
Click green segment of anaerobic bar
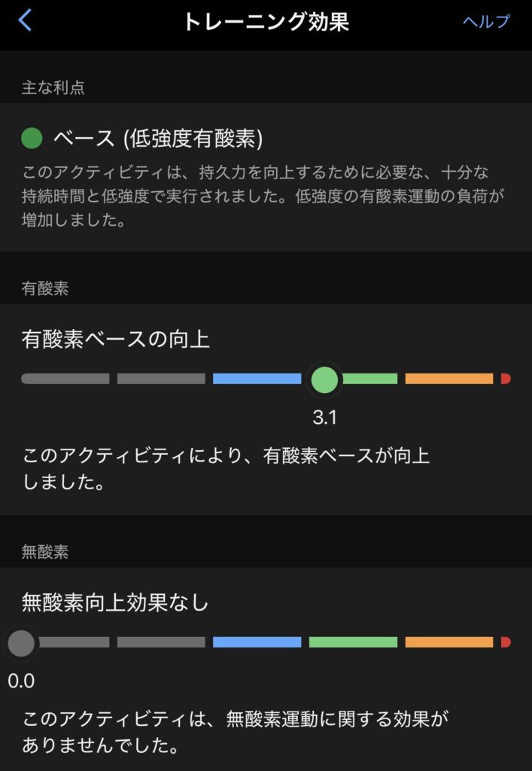[x=353, y=642]
